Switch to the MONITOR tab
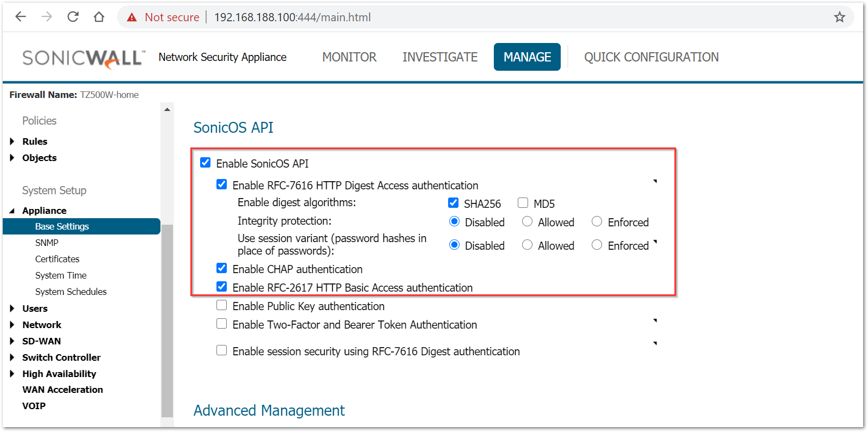Viewport: 868px width, 432px height. click(349, 57)
